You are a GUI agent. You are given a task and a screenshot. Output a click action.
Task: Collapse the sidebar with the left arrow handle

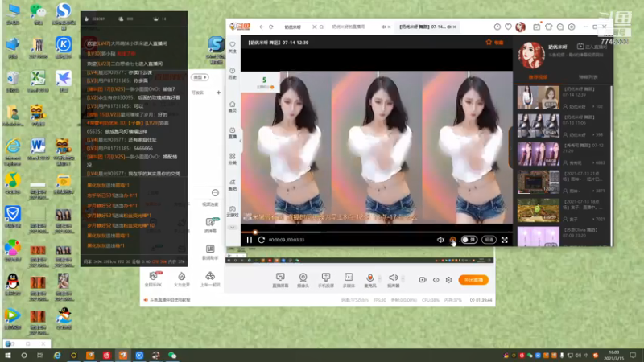pyautogui.click(x=241, y=141)
